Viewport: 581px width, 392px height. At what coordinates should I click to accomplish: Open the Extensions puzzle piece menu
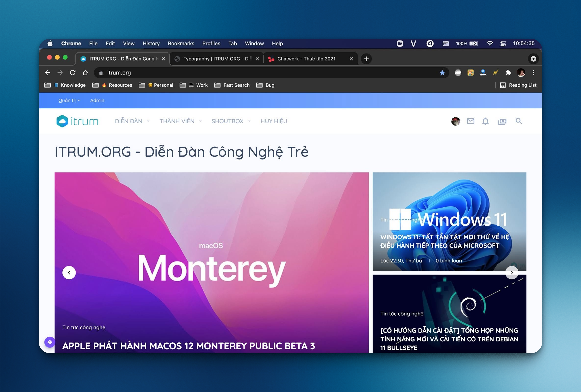508,73
